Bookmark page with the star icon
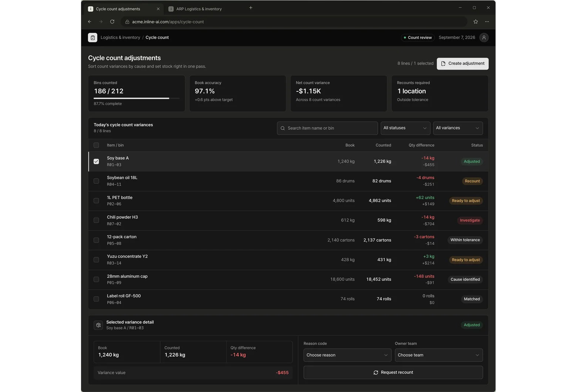 (x=476, y=22)
